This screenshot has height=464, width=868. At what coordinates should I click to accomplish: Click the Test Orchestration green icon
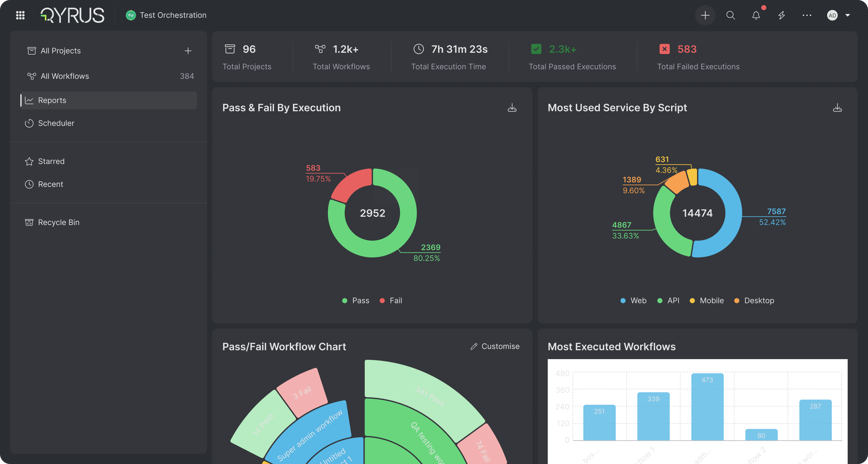click(x=131, y=15)
